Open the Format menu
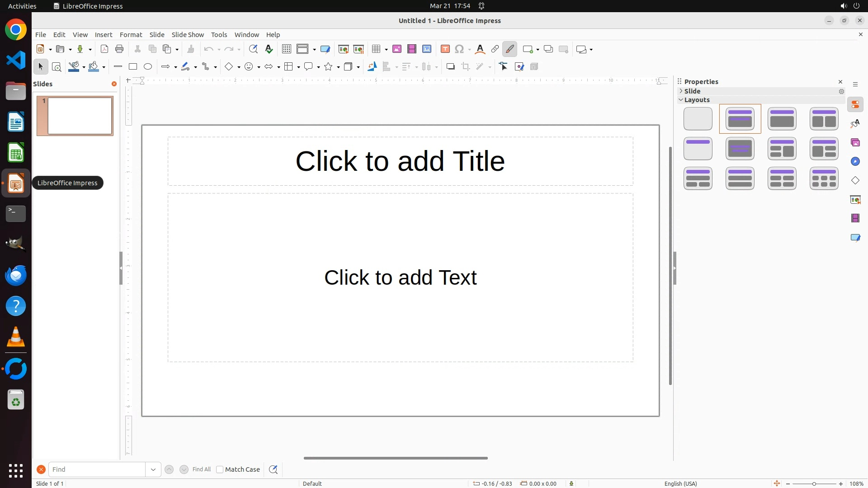The width and height of the screenshot is (868, 488). [131, 35]
